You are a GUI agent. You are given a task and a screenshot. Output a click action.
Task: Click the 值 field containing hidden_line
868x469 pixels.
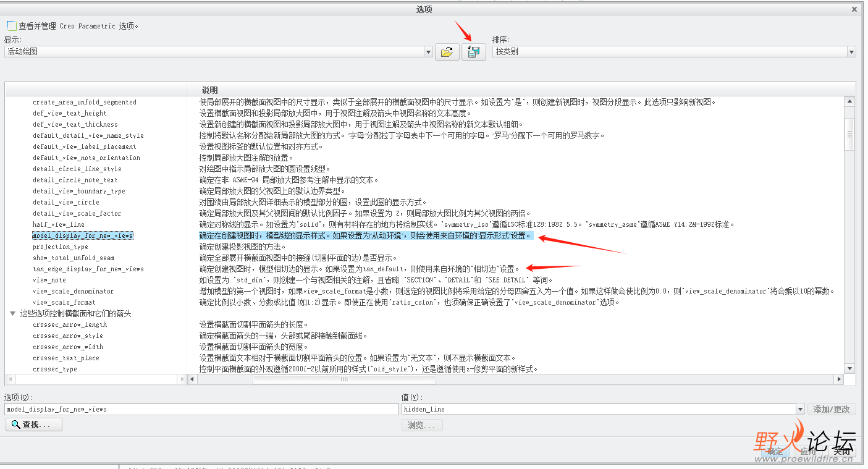(x=599, y=409)
